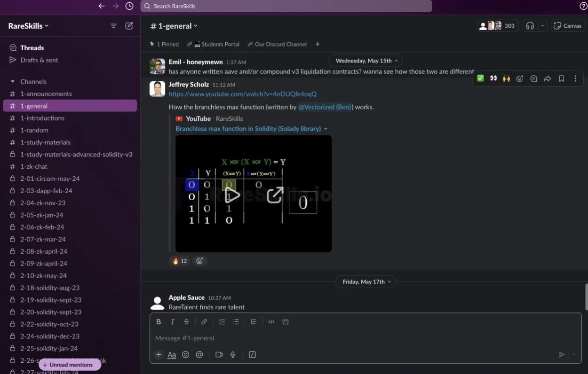Toggle bold text formatting

159,322
